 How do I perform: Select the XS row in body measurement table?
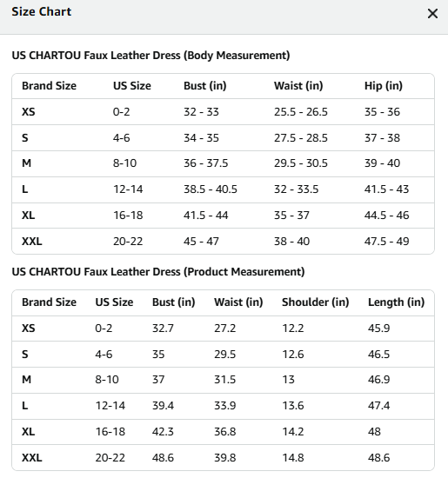223,112
